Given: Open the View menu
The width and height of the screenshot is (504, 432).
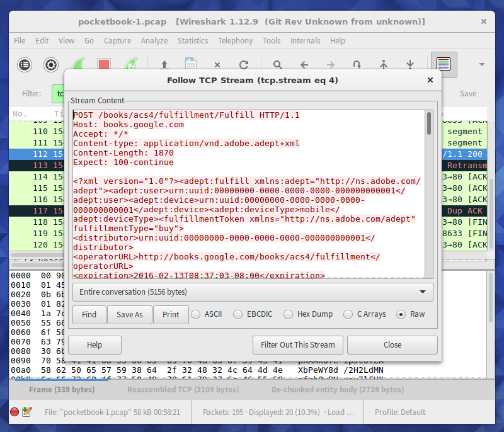Looking at the screenshot, I should click(x=66, y=41).
